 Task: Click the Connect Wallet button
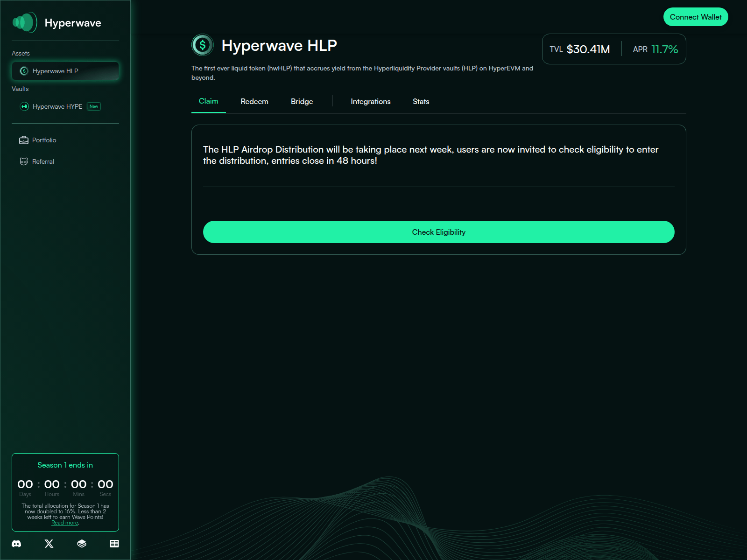click(x=695, y=17)
